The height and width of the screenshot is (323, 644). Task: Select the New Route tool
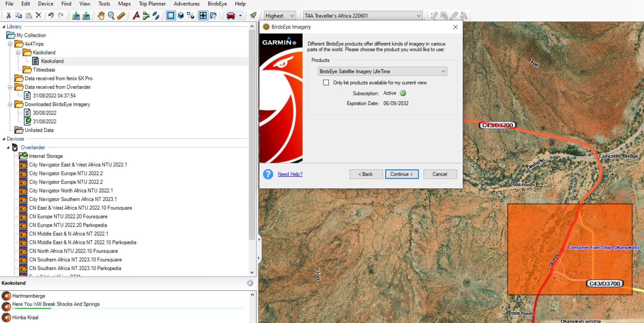coord(146,16)
